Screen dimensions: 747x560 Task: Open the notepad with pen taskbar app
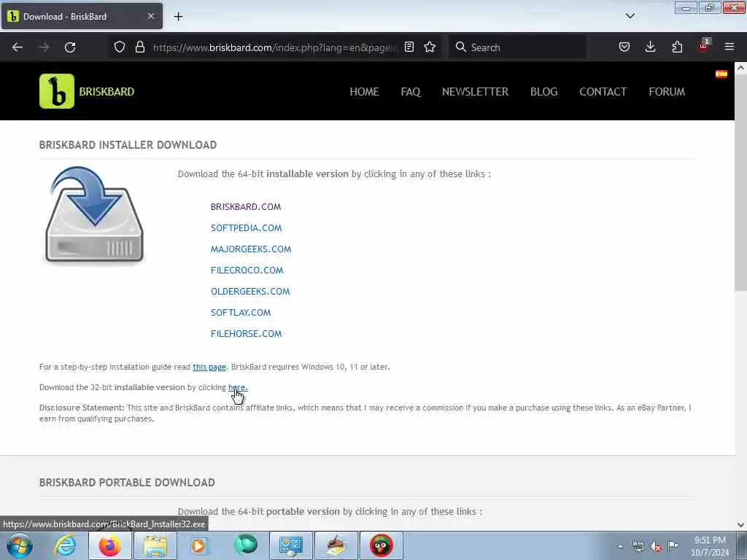[x=336, y=545]
